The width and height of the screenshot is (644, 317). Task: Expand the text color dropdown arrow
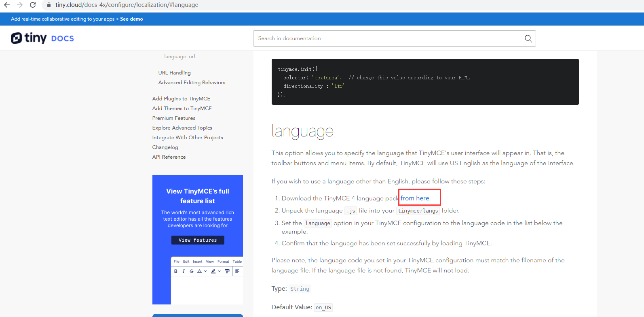[205, 271]
